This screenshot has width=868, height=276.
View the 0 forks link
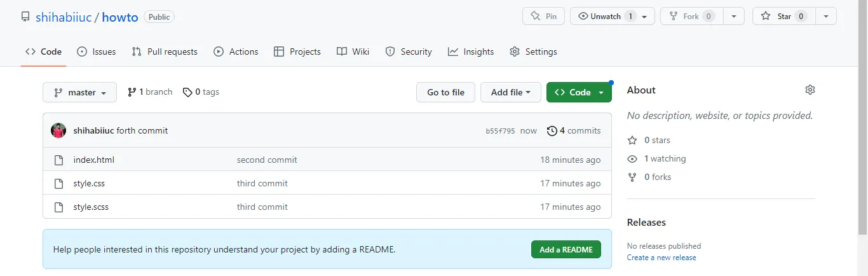[x=649, y=177]
